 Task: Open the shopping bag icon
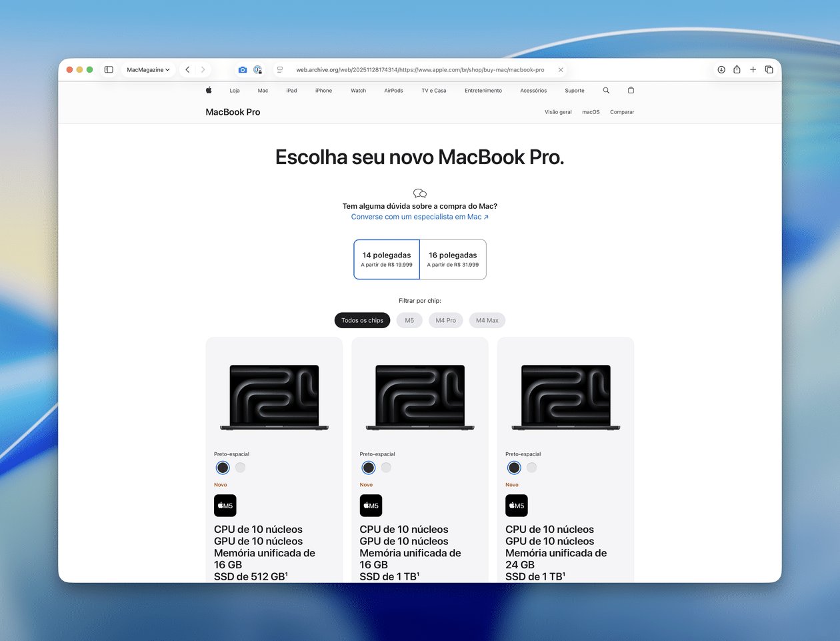coord(630,90)
